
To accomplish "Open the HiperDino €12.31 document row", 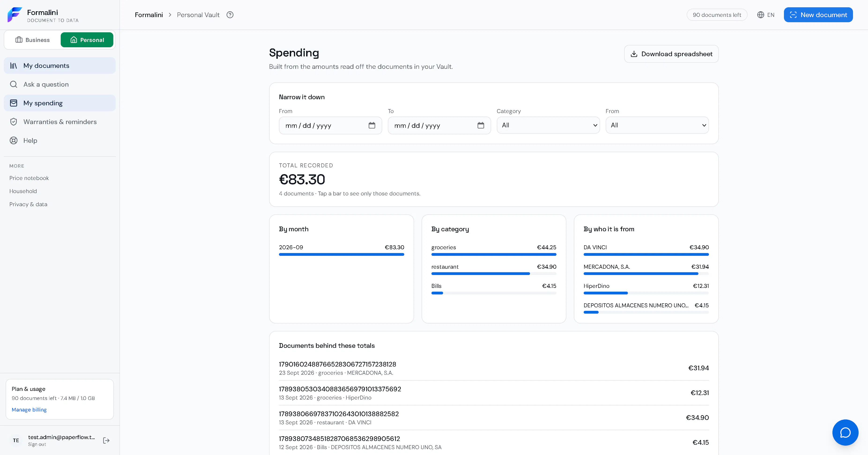I will 494,393.
